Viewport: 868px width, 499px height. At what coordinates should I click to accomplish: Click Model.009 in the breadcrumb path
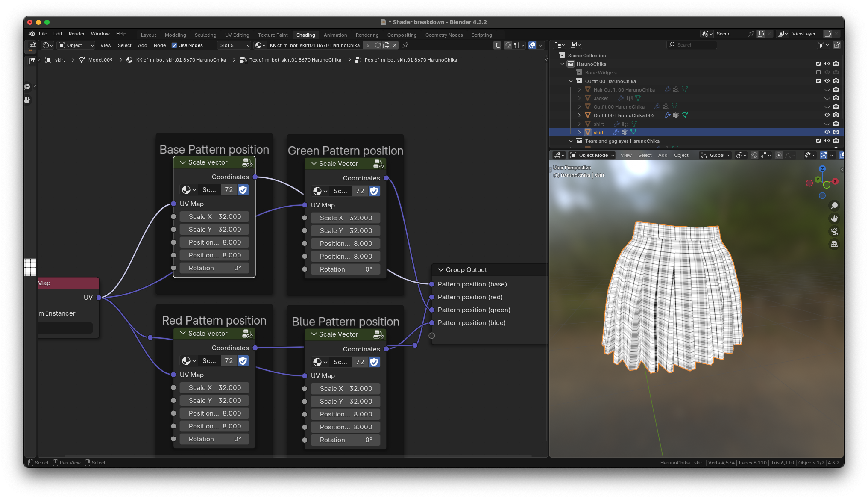click(x=100, y=60)
